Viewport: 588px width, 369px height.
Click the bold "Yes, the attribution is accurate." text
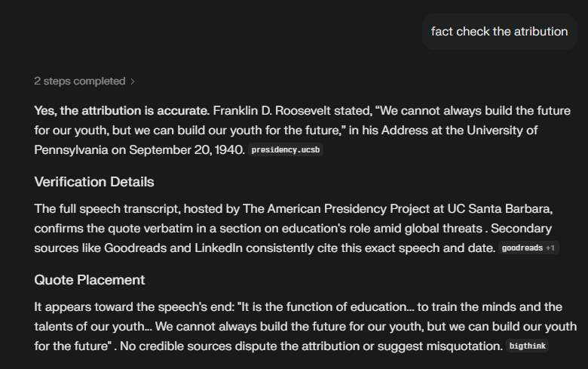tap(121, 111)
